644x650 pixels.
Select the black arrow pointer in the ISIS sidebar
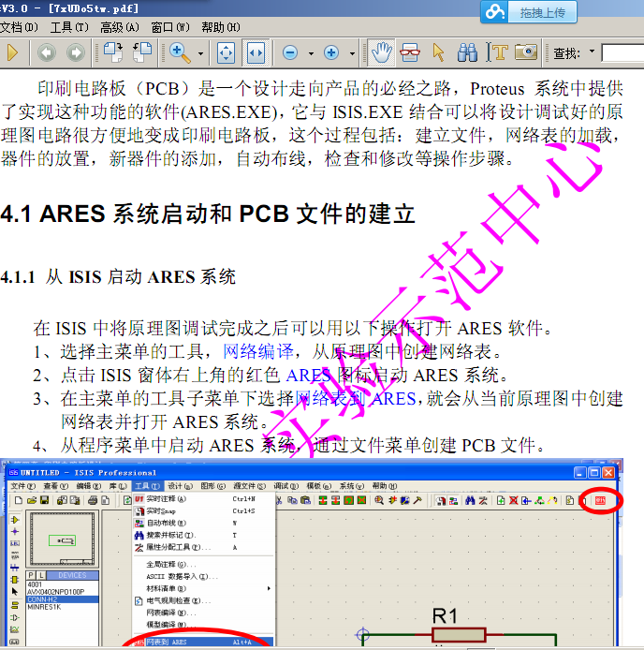[x=15, y=592]
